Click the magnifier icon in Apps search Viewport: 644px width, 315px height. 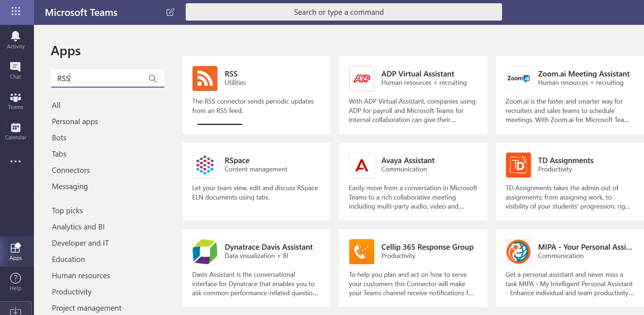(x=153, y=79)
